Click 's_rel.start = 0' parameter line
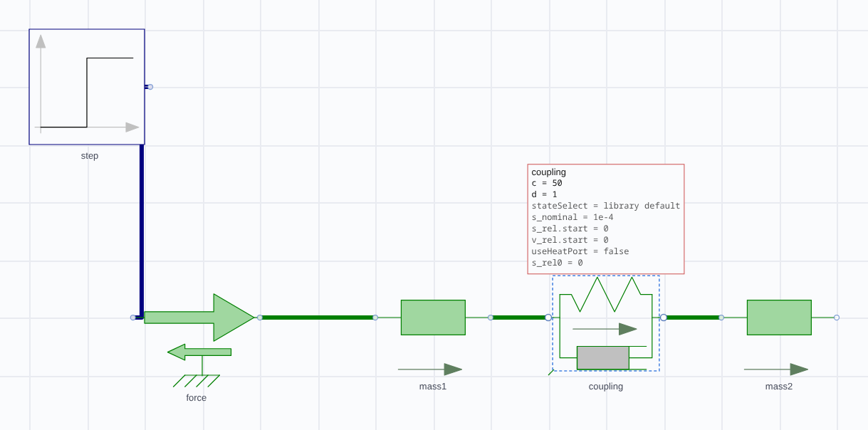This screenshot has width=868, height=430. coord(570,229)
